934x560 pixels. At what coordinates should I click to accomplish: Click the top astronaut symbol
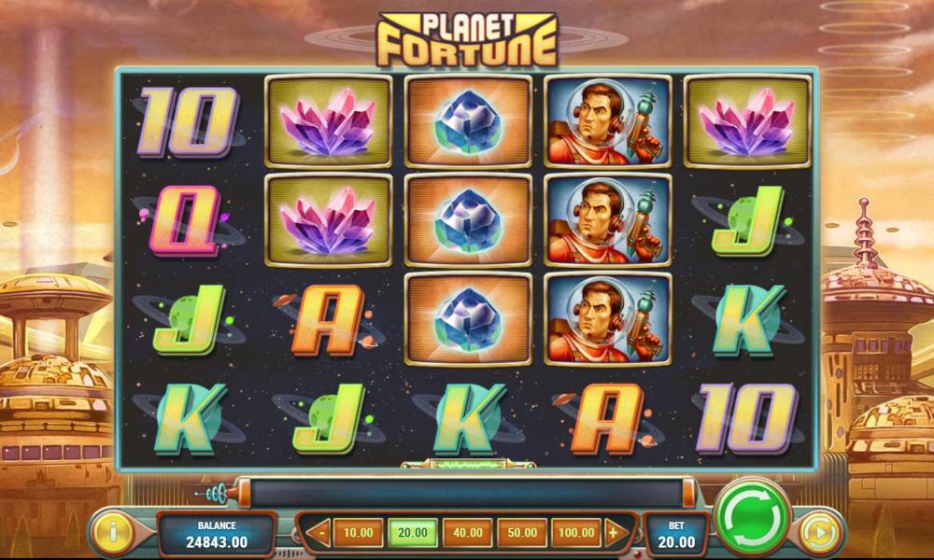608,120
